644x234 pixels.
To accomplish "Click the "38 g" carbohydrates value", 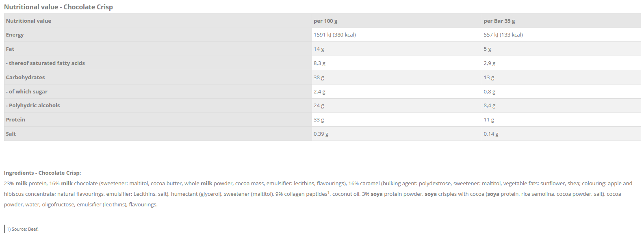I will 319,78.
